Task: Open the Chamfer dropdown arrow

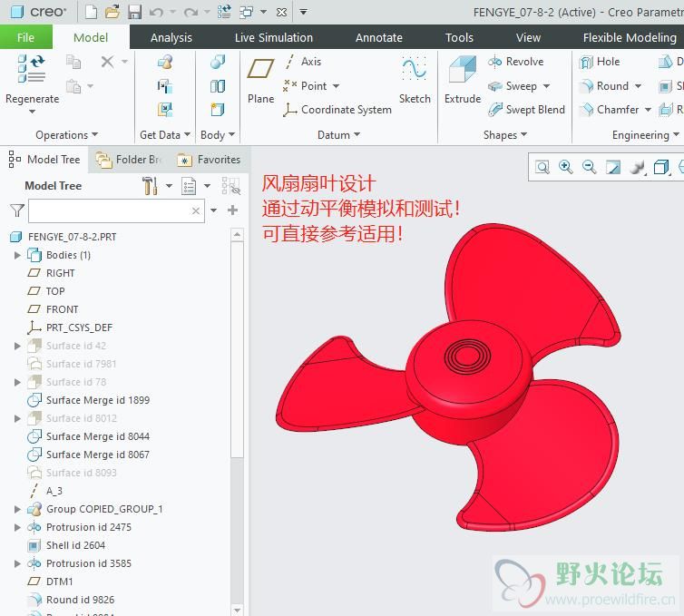Action: point(648,110)
